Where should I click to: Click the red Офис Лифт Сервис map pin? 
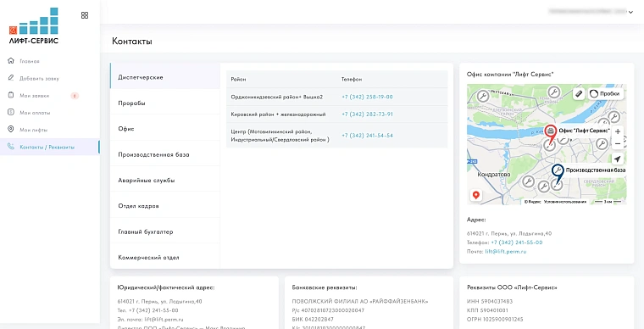550,132
